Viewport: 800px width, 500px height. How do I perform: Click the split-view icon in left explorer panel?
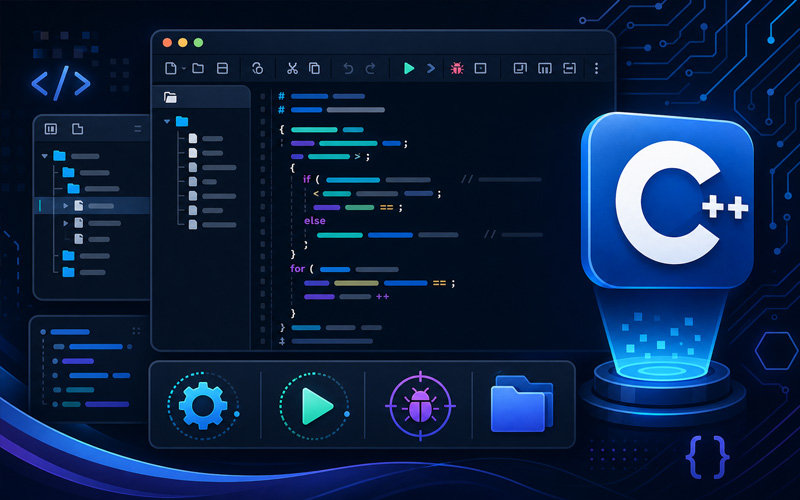51,129
